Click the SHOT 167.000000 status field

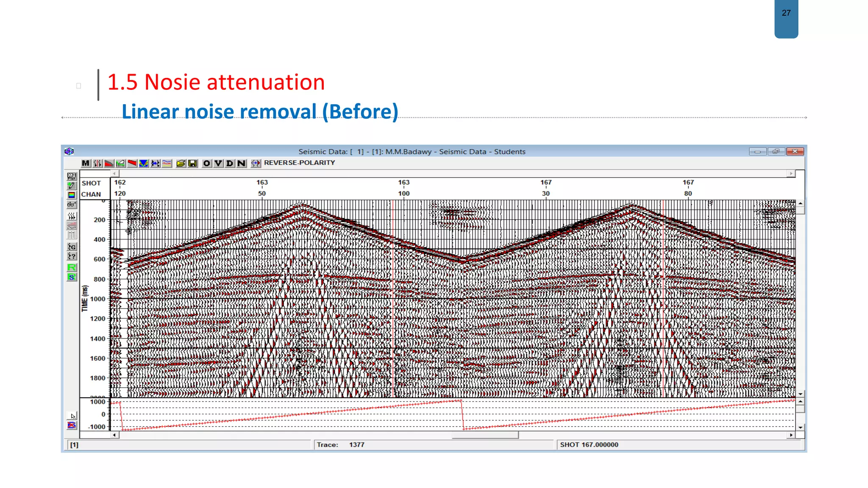pyautogui.click(x=679, y=444)
